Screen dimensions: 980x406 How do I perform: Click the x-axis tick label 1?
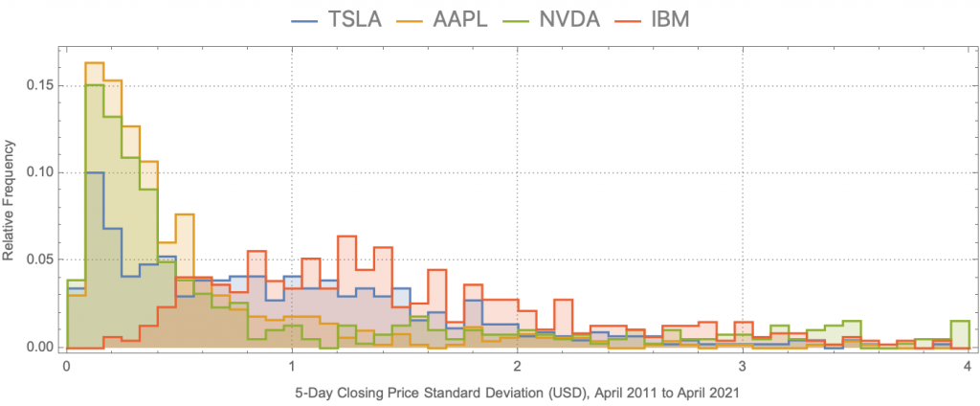pos(291,366)
